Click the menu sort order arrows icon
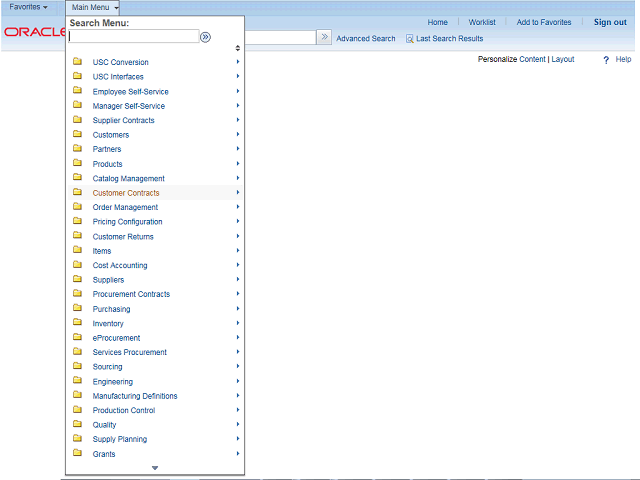Viewport: 640px width, 480px height. (238, 48)
